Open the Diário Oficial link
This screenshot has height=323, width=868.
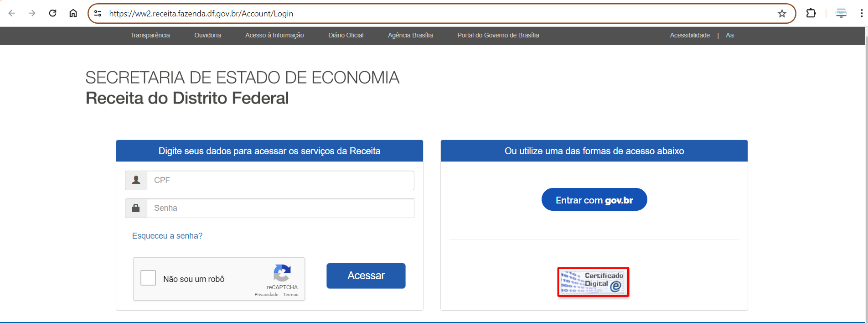346,36
